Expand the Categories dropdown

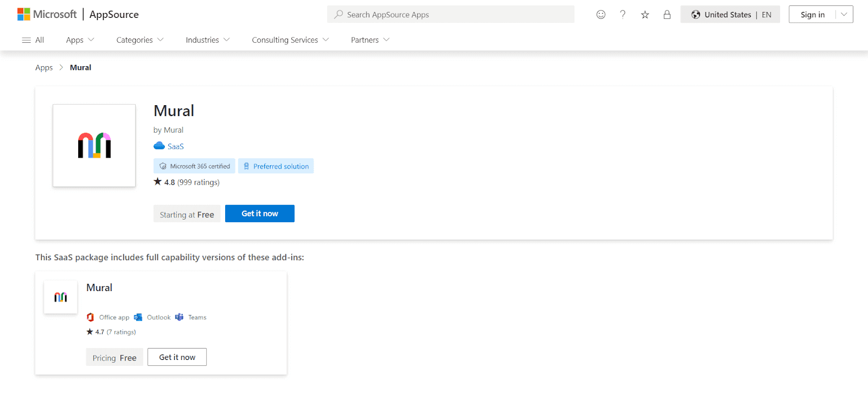tap(139, 40)
